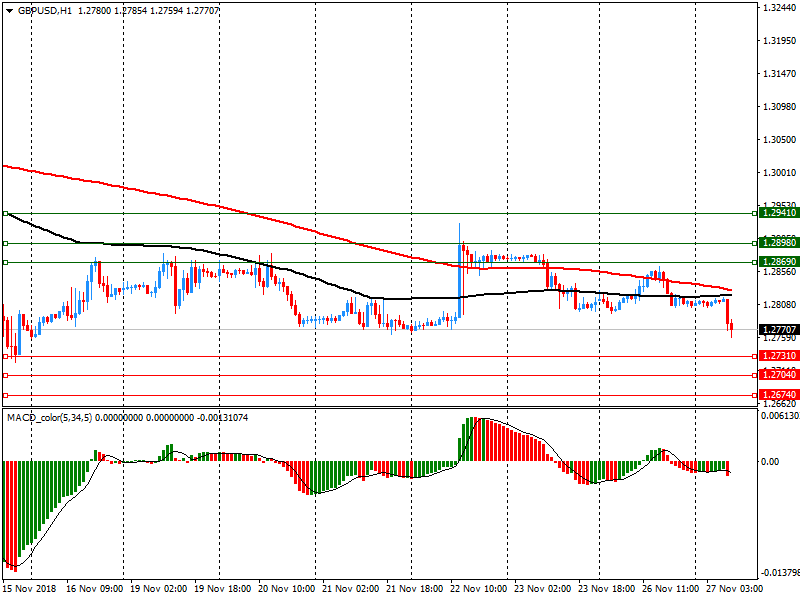Click left anchor square of lowest red line
Viewport: 800px width, 600px height.
[6, 395]
